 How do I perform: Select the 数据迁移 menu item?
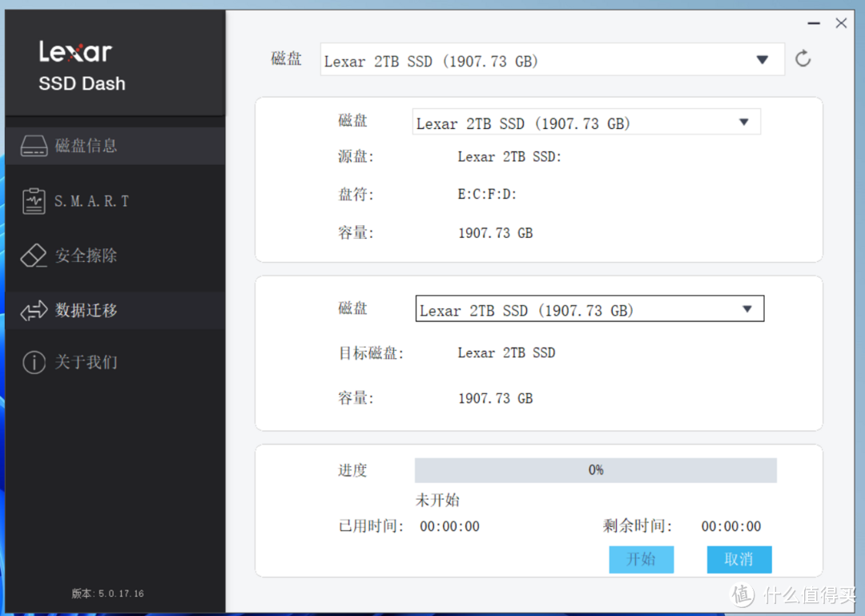click(x=115, y=310)
